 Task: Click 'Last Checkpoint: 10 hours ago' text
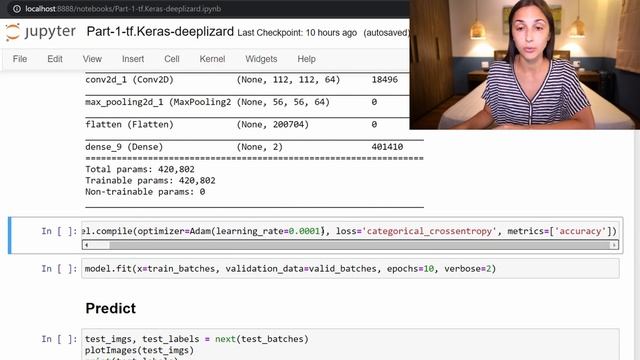[x=297, y=33]
